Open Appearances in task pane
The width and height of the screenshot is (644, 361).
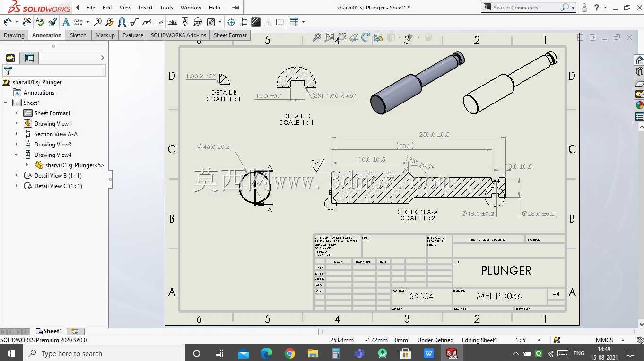pyautogui.click(x=639, y=105)
